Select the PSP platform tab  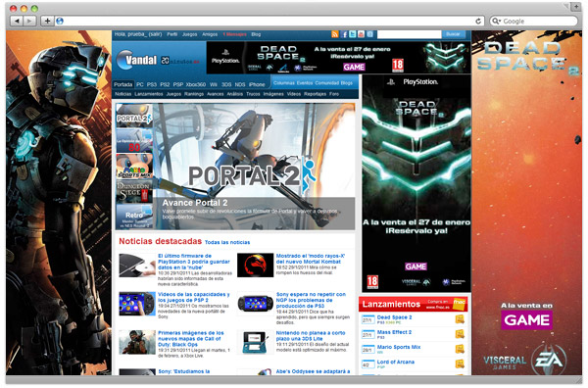coord(178,84)
